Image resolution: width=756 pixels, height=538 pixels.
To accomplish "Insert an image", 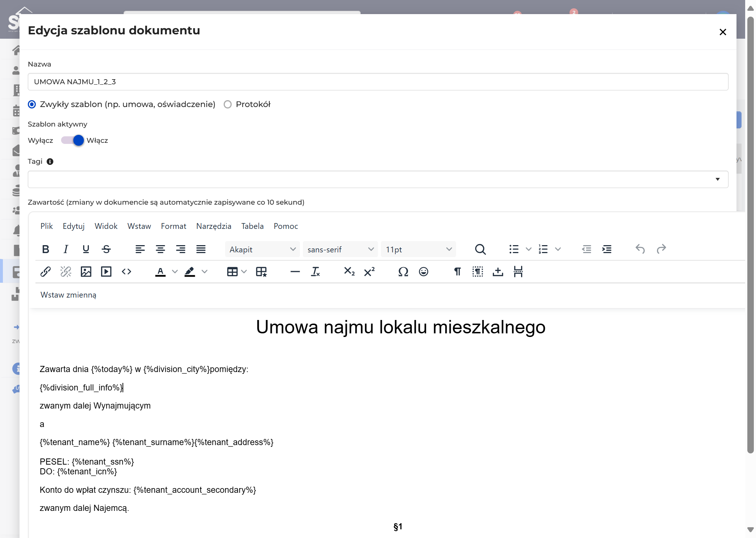I will 86,272.
